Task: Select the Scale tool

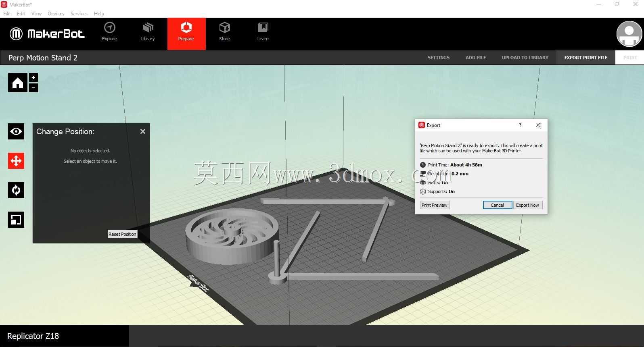Action: point(16,220)
